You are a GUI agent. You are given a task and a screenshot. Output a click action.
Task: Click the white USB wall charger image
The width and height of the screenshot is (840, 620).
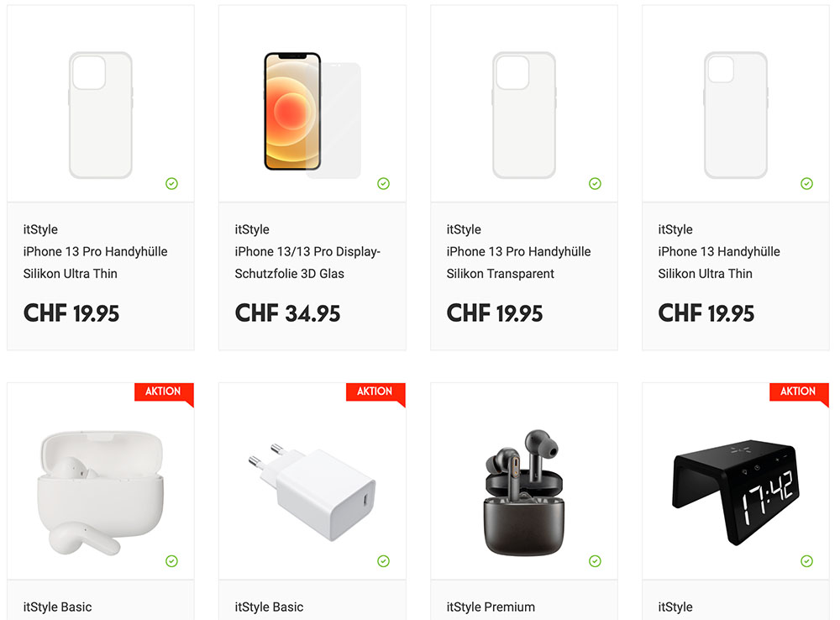(312, 492)
